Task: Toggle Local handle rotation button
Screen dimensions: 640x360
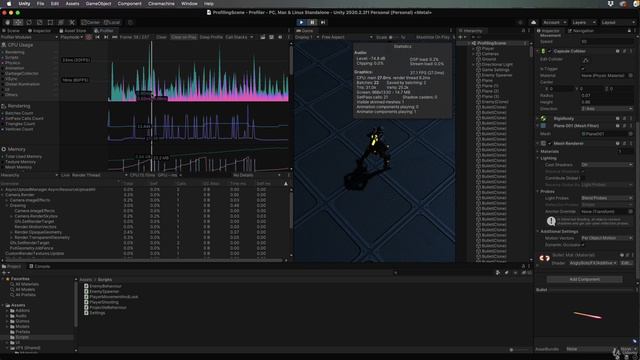Action: click(112, 22)
